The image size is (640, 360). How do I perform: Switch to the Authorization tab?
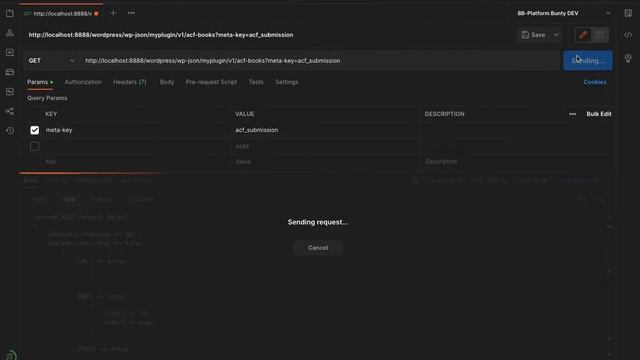[83, 82]
